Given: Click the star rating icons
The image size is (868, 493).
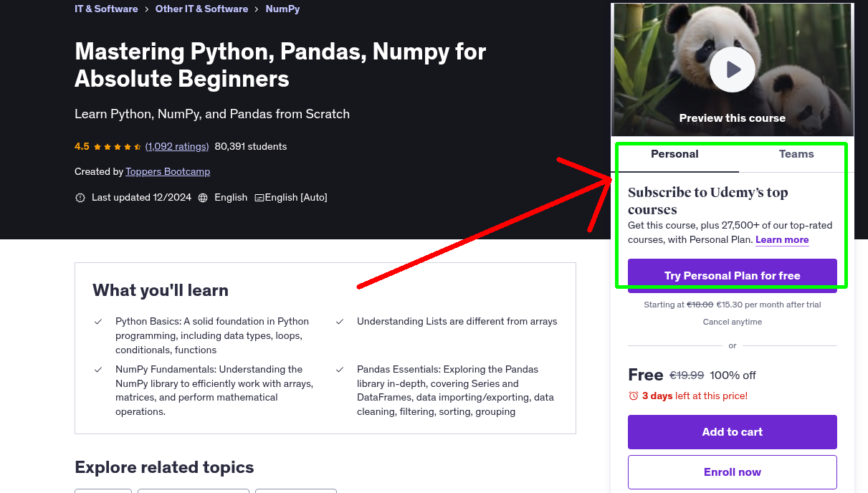Looking at the screenshot, I should coord(118,146).
